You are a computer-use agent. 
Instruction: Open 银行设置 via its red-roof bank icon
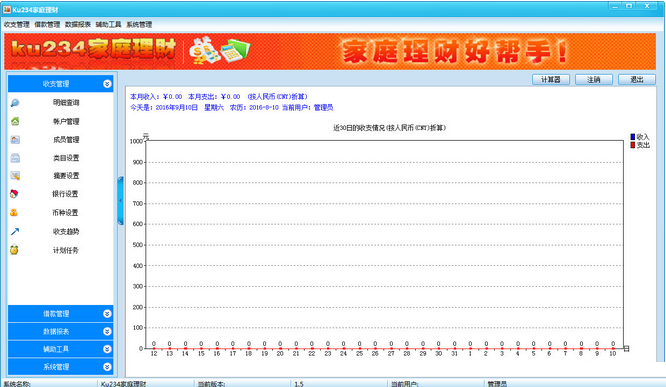14,194
